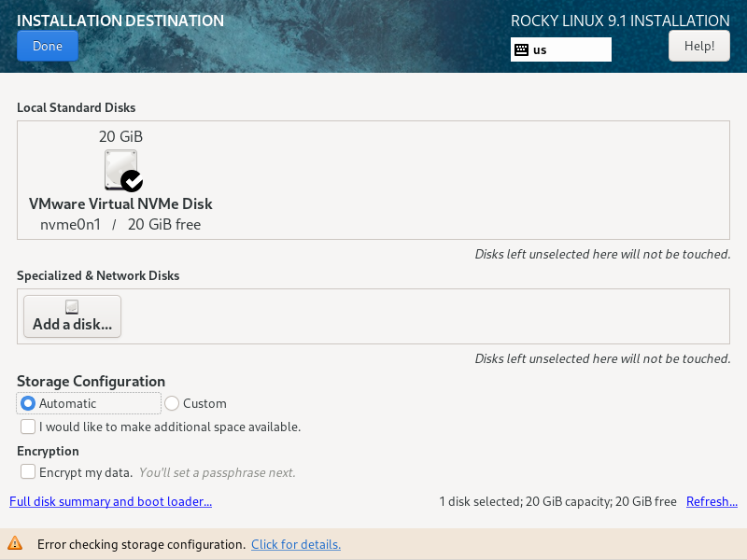This screenshot has width=747, height=560.
Task: Click You'll set a passphrase next hint
Action: [218, 472]
